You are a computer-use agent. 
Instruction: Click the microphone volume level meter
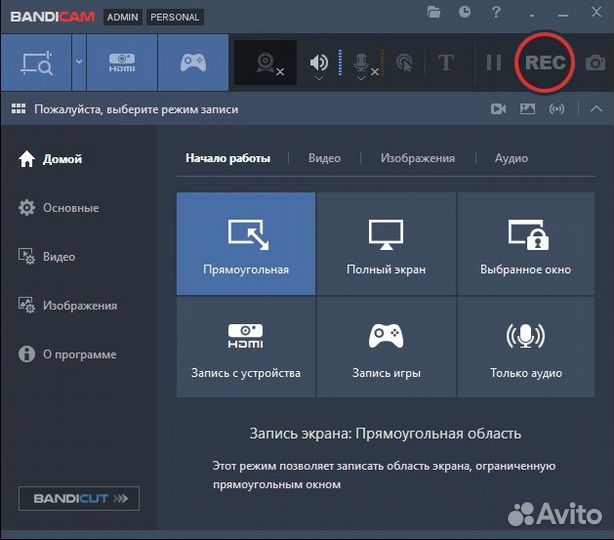coord(383,63)
